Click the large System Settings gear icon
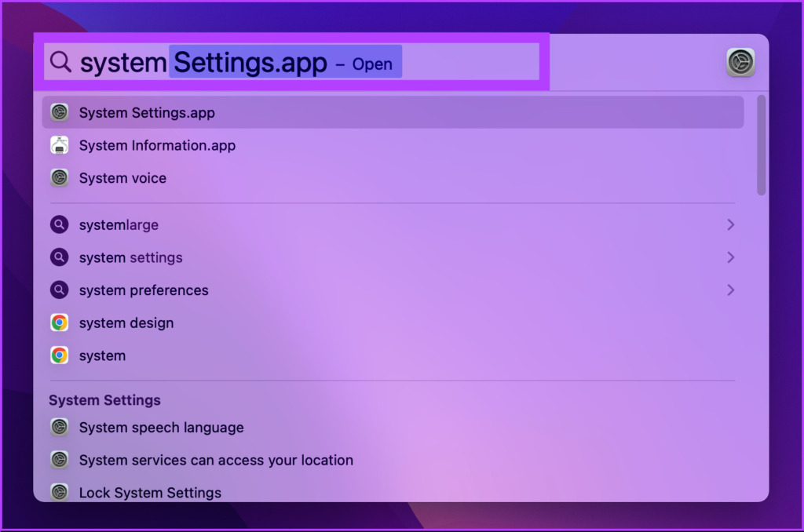 740,62
